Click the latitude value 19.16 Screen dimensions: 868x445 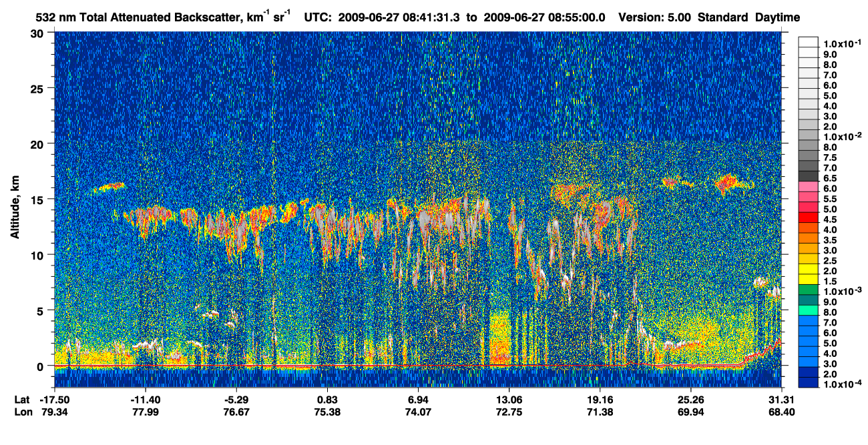[x=600, y=399]
